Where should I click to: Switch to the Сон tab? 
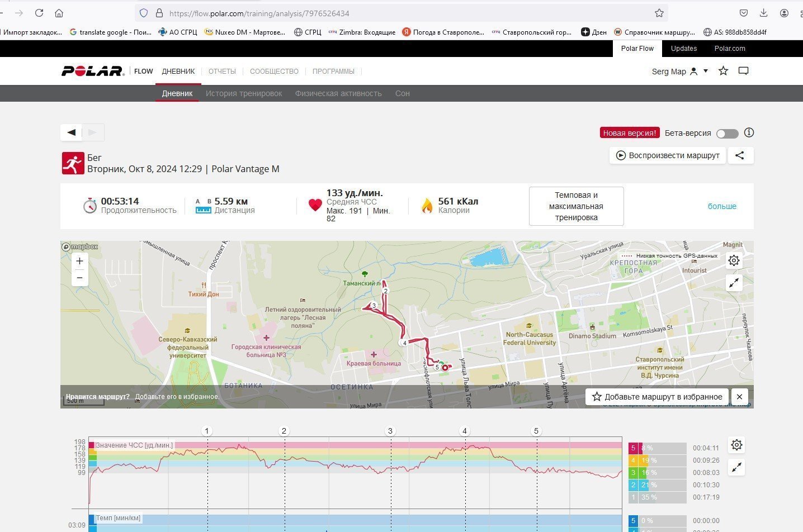[x=403, y=93]
